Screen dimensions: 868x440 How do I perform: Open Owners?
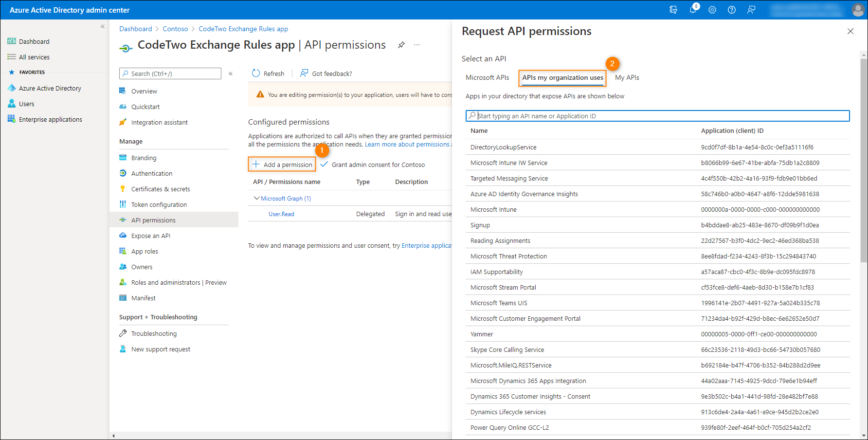point(142,267)
